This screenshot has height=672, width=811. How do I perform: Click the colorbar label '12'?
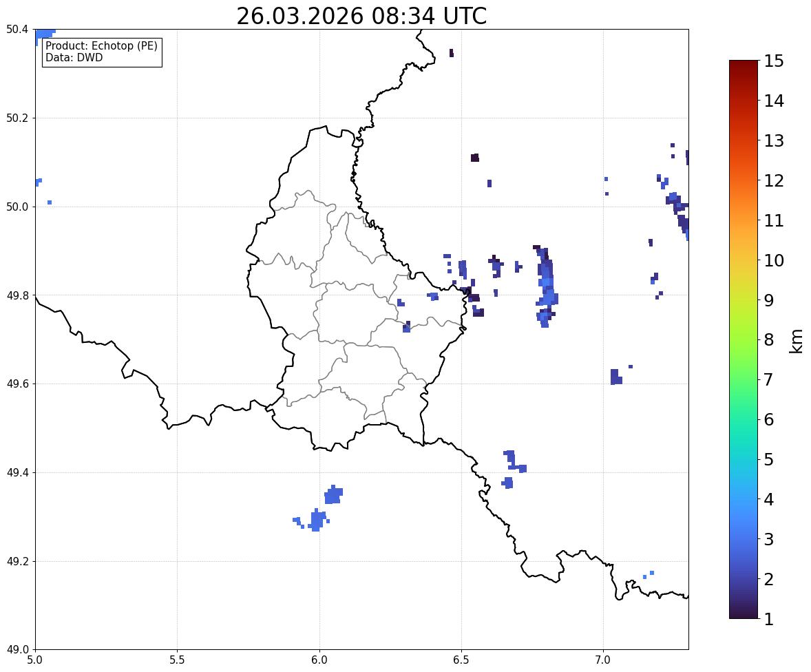774,180
